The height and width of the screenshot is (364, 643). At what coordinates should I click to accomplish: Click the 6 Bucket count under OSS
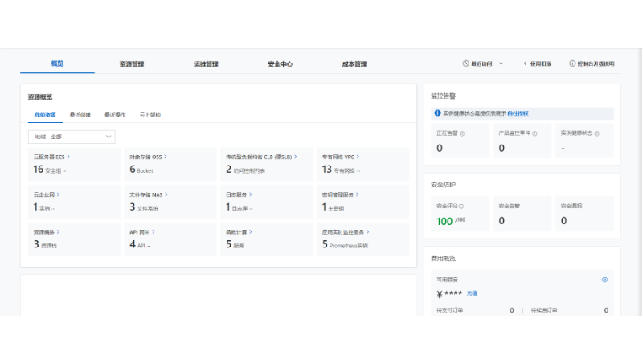pyautogui.click(x=141, y=170)
